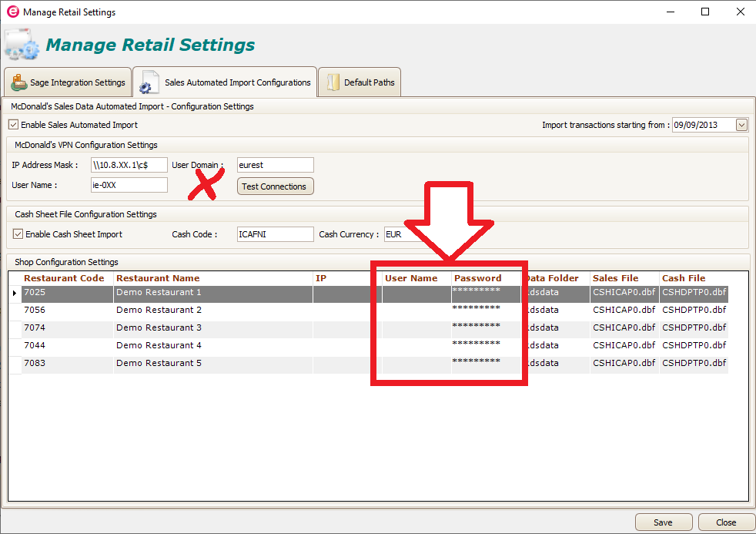The height and width of the screenshot is (534, 756).
Task: Click the Manage Retail Settings header logo icon
Action: click(22, 45)
